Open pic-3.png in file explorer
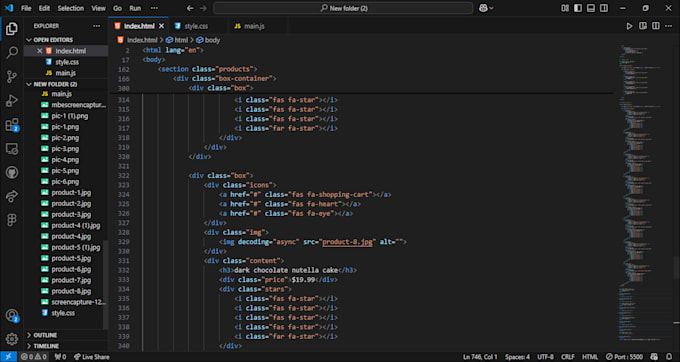The image size is (680, 362). tap(65, 149)
